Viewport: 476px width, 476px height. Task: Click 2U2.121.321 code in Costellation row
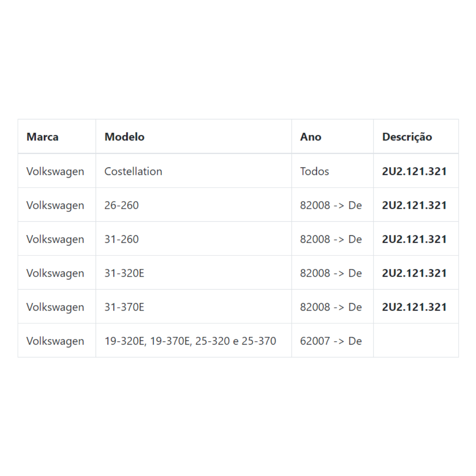414,171
